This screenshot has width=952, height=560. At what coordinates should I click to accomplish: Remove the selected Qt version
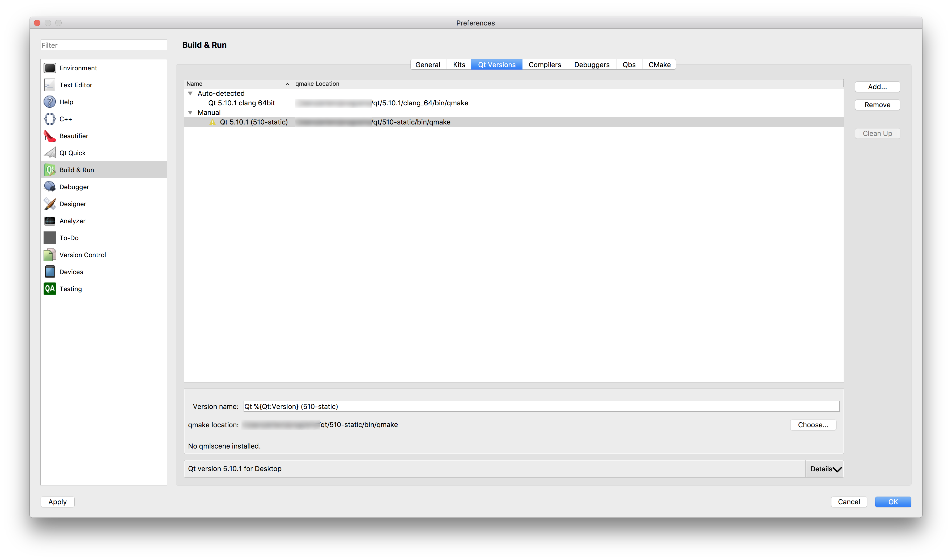[877, 105]
